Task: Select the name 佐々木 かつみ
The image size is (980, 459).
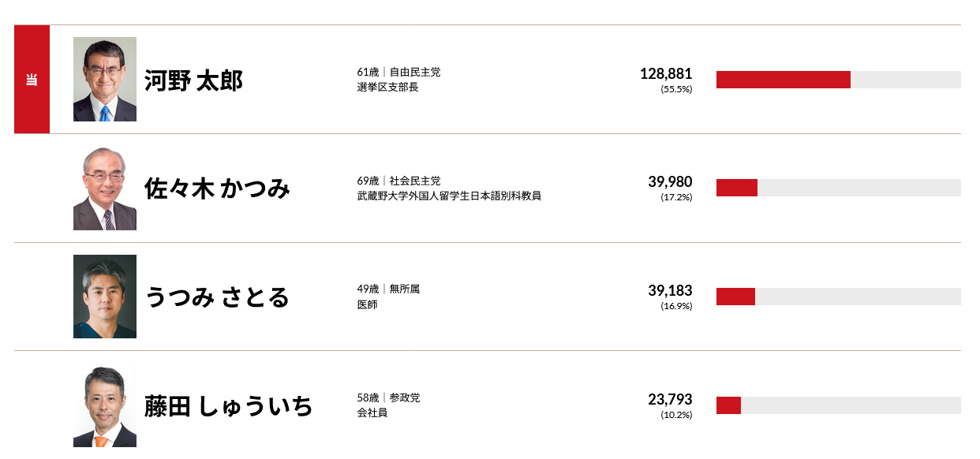Action: tap(217, 188)
